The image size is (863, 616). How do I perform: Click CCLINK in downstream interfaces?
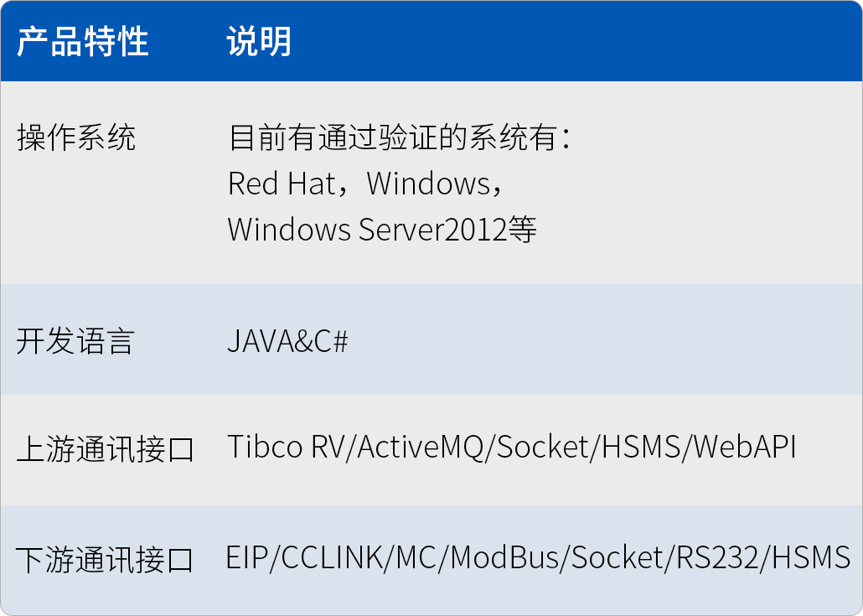coord(333,557)
